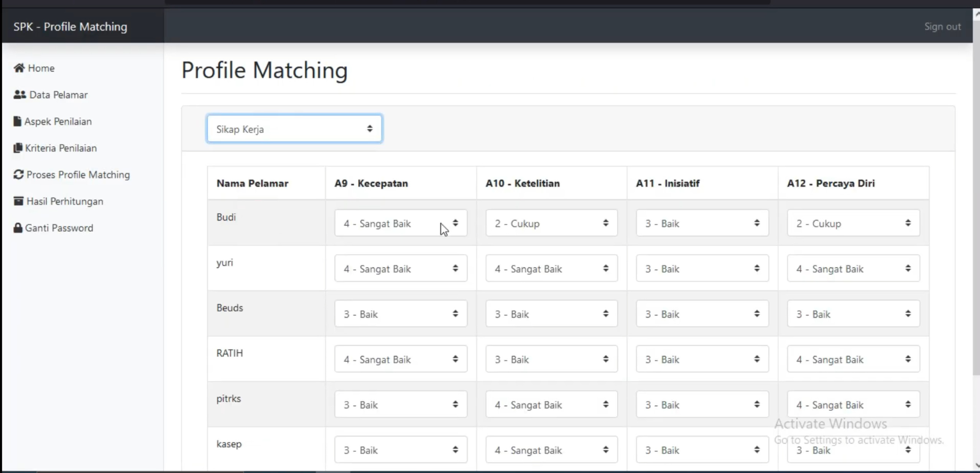
Task: Open kasep's A10 Ketelitian dropdown
Action: [551, 449]
